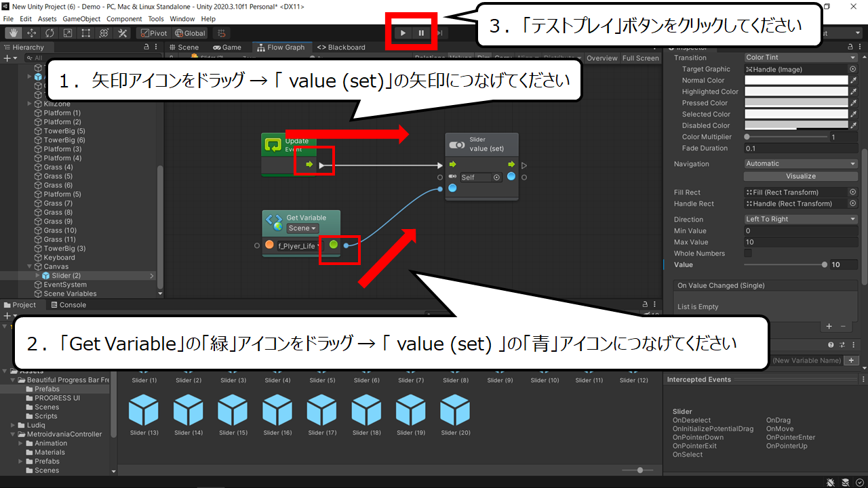Image resolution: width=868 pixels, height=488 pixels.
Task: Click the Max Value field
Action: [801, 242]
